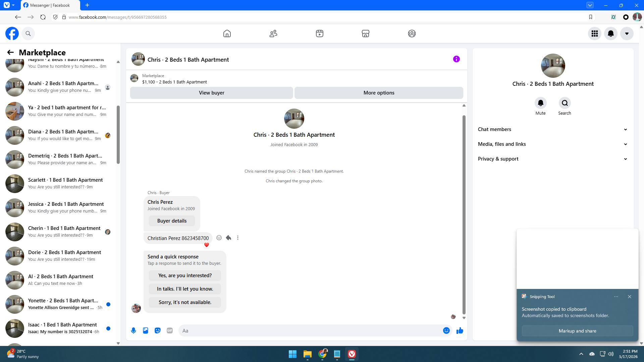Send a thumbs-up like
Image resolution: width=644 pixels, height=362 pixels.
point(460,331)
